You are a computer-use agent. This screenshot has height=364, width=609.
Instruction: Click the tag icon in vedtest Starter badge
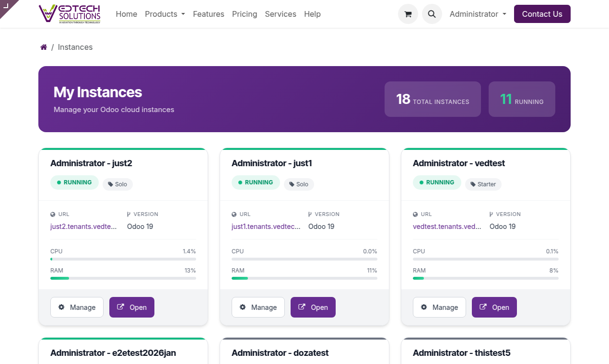tap(473, 184)
